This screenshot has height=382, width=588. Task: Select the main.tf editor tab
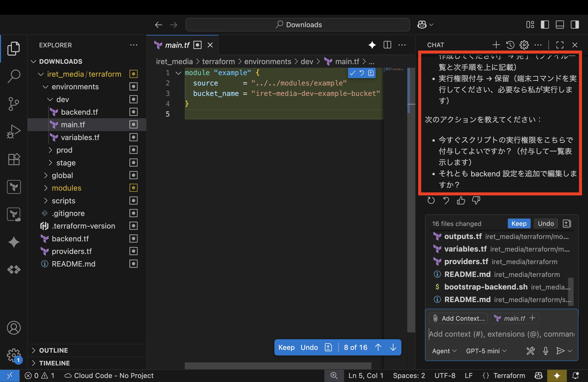[177, 45]
